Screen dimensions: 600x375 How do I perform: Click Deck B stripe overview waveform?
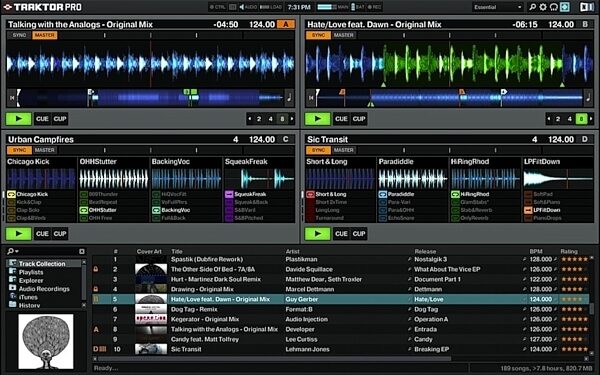pos(449,98)
